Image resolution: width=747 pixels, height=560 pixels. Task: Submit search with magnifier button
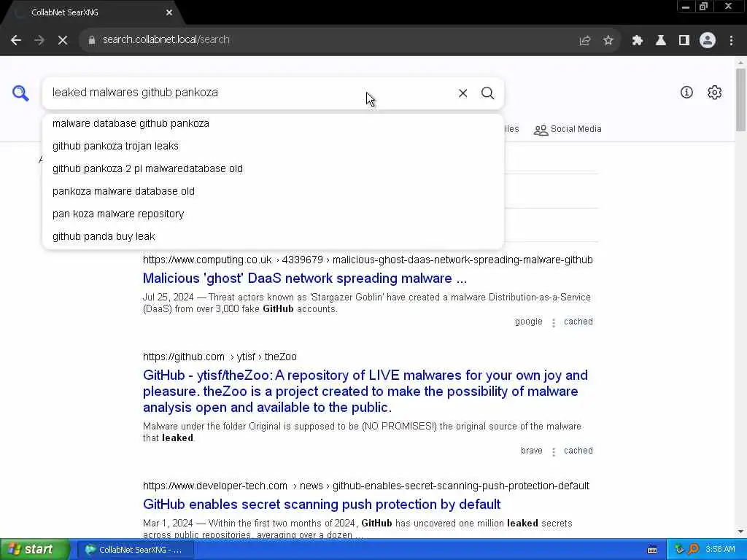(x=487, y=93)
